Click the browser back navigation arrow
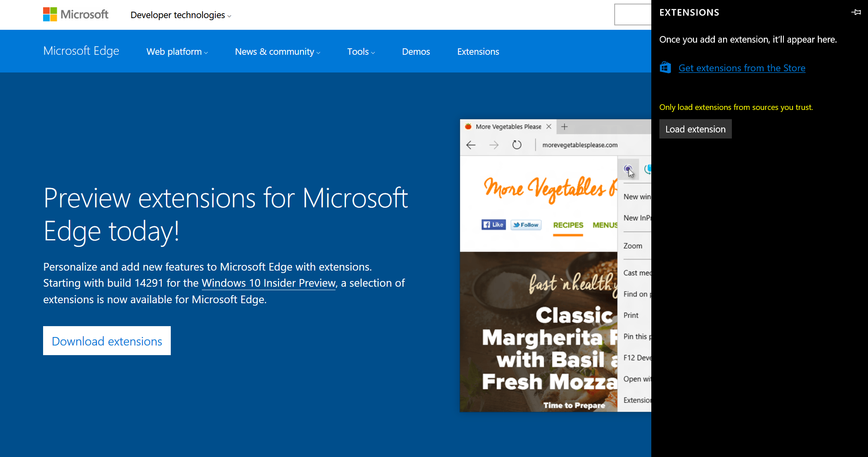868x457 pixels. (471, 145)
